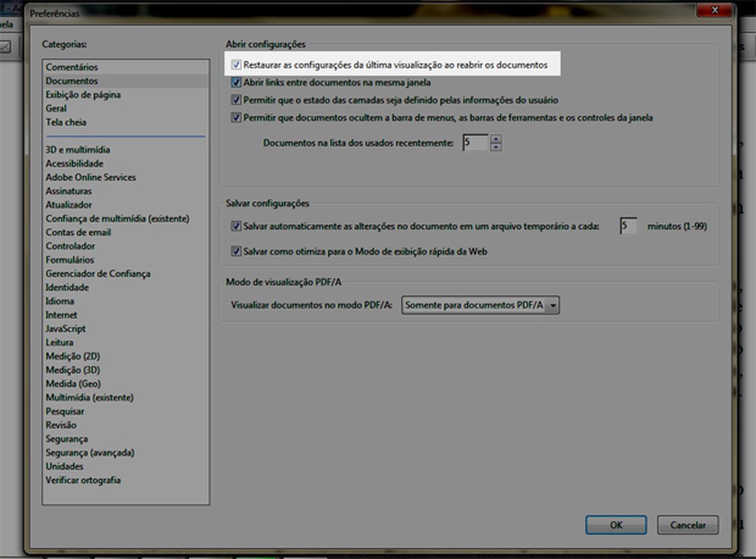Confirm preferences with OK button
756x559 pixels.
616,524
